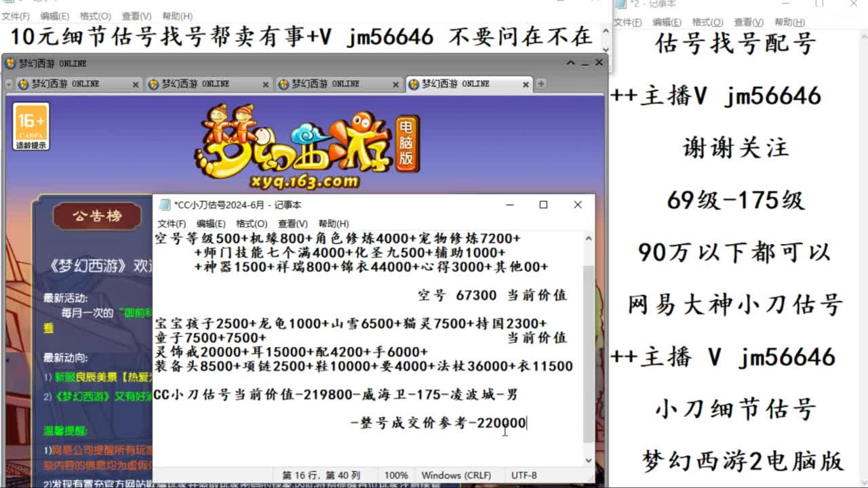The width and height of the screenshot is (868, 488).
Task: Click 梦幻西游2电脑版 text in right Notepad
Action: click(x=743, y=462)
